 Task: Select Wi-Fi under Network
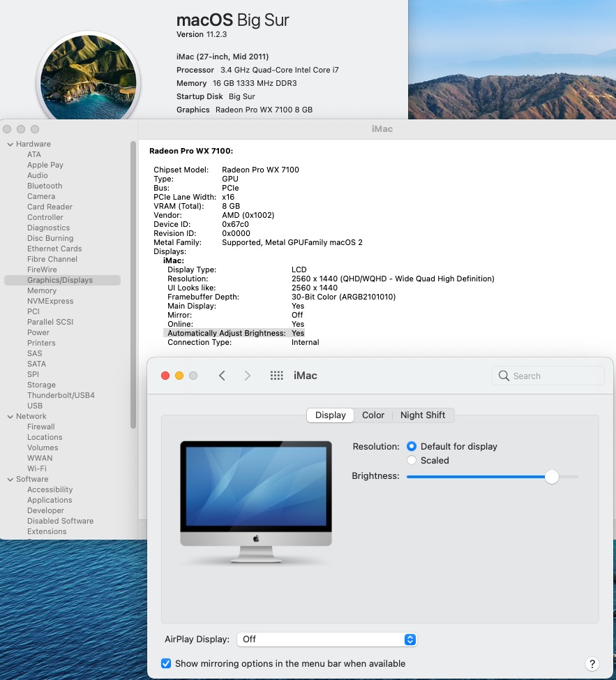pos(37,468)
